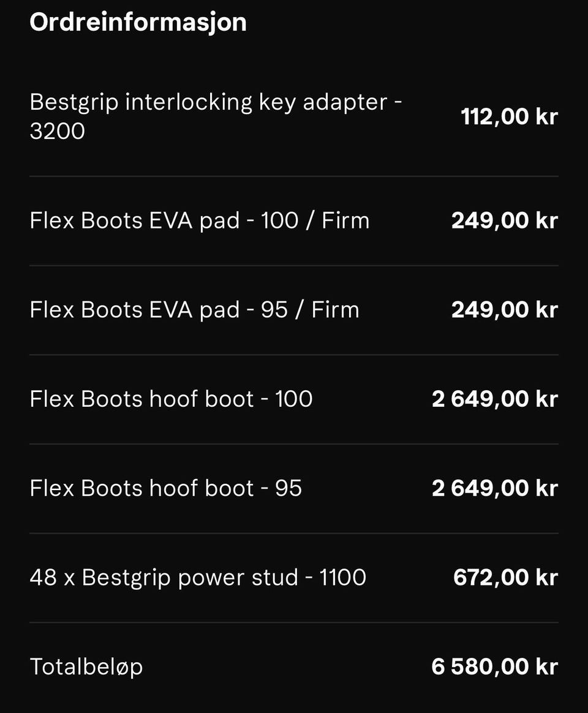Open Flex Boots EVA pad 100 Firm
Screen dimensions: 588x713
click(x=200, y=221)
